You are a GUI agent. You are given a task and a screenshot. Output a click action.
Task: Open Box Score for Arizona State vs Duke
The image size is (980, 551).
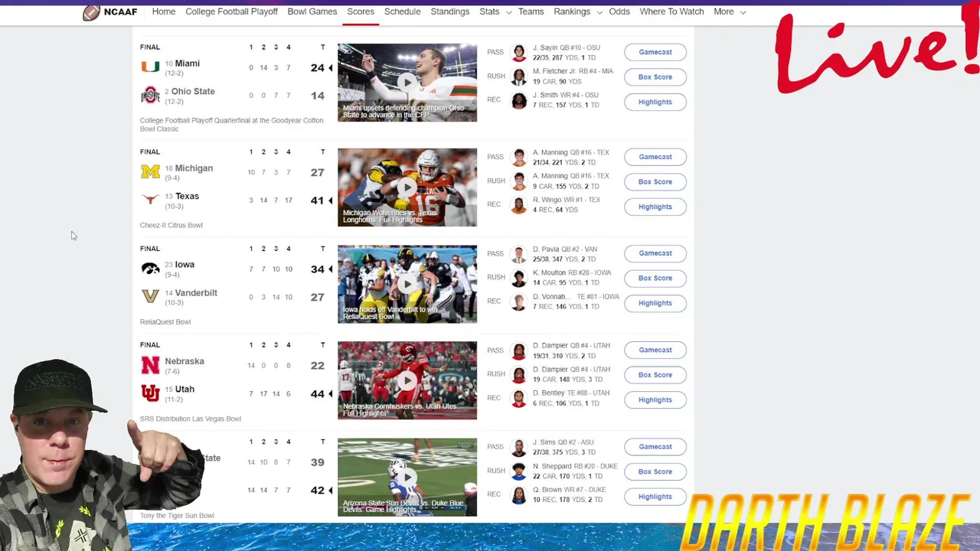[x=655, y=472]
